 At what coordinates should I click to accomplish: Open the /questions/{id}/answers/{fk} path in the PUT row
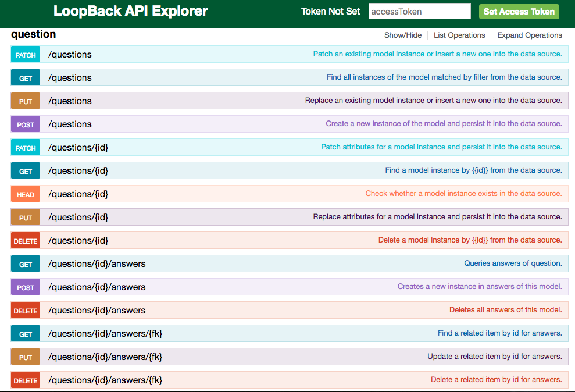click(105, 357)
